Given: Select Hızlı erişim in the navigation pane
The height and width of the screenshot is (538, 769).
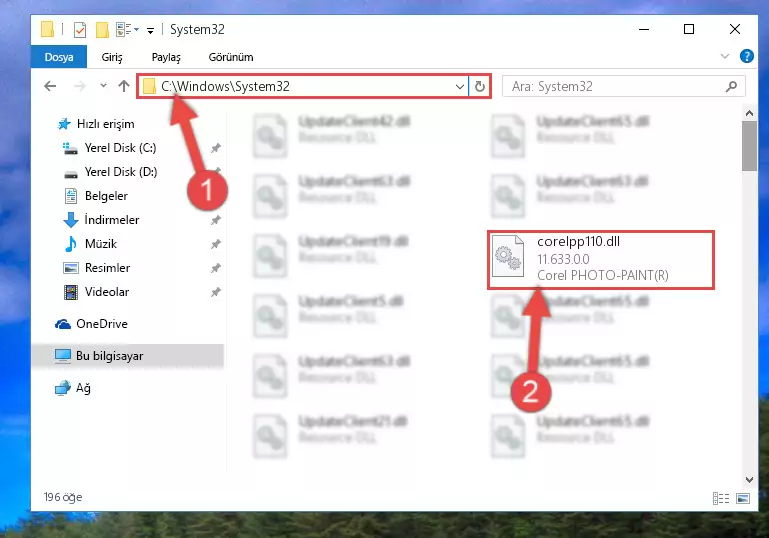Looking at the screenshot, I should (105, 124).
